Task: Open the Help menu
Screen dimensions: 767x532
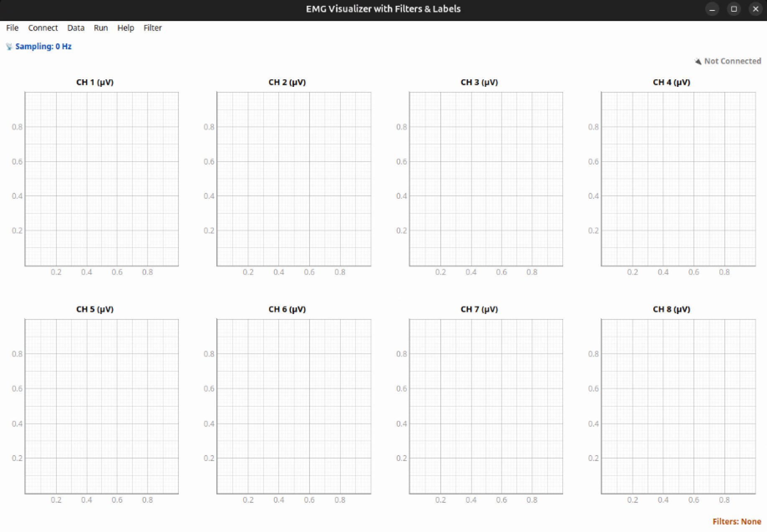Action: tap(125, 28)
